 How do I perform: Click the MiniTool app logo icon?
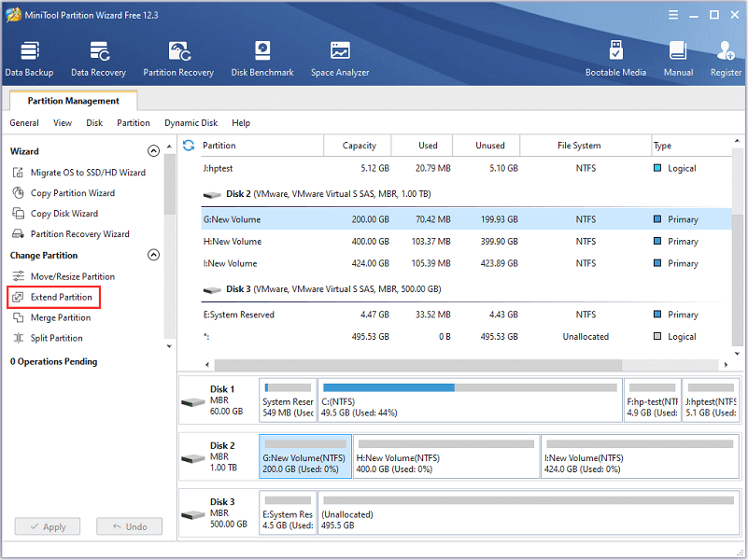pos(13,15)
